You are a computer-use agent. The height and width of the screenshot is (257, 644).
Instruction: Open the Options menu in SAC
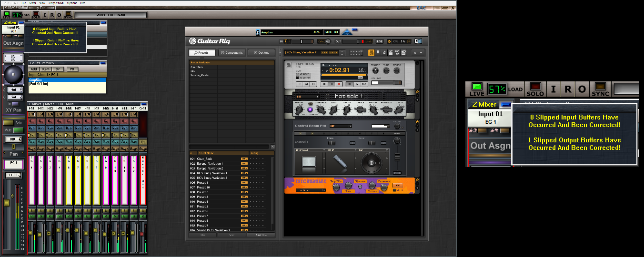(x=72, y=3)
